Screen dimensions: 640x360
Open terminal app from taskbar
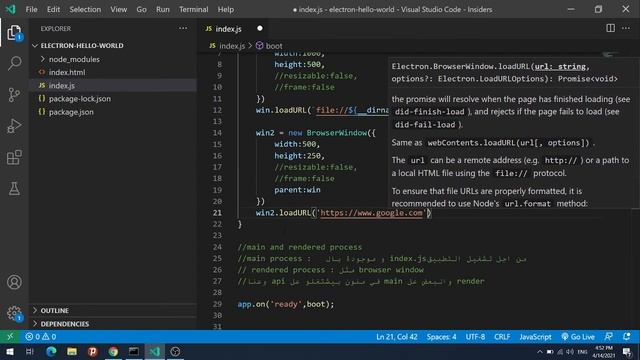click(133, 351)
